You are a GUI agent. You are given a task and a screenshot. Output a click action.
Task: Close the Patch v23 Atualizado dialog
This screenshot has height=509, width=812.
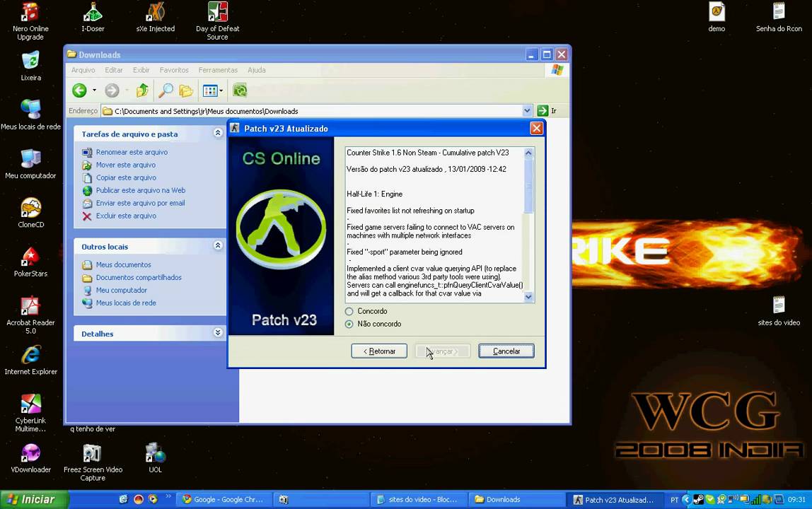(x=536, y=128)
